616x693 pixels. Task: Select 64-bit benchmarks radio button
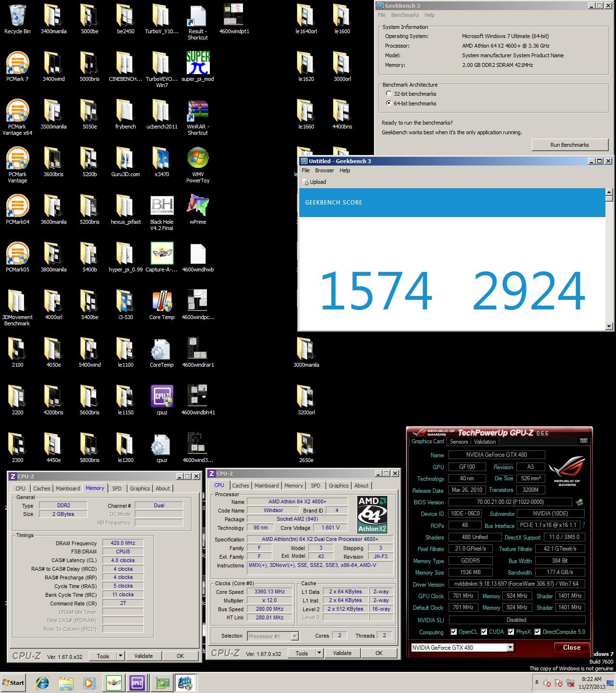coord(389,103)
